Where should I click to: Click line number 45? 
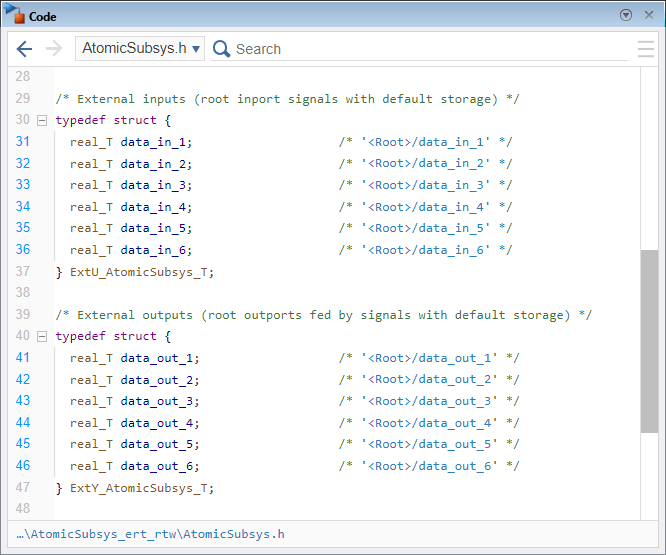tap(23, 444)
